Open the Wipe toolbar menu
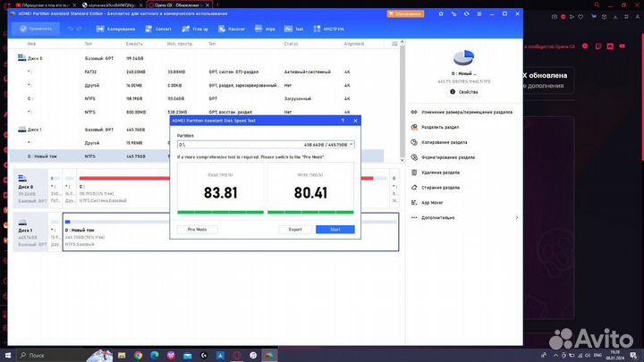 click(x=265, y=29)
